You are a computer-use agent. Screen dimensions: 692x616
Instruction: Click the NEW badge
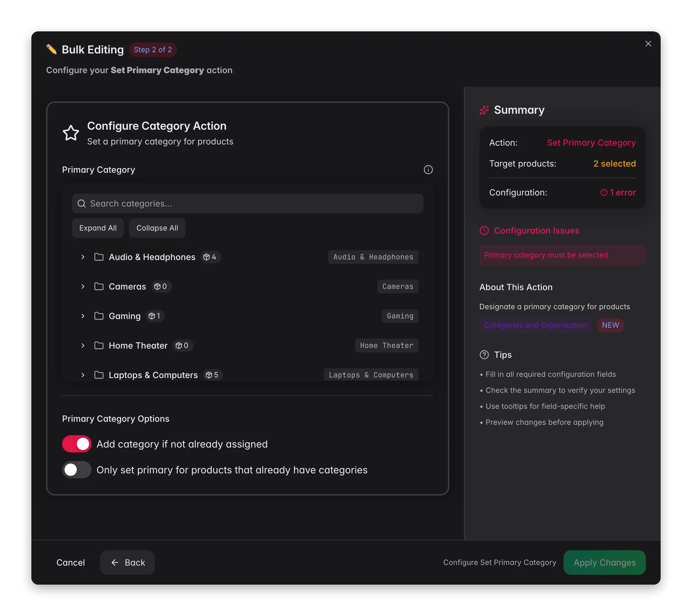(x=610, y=325)
